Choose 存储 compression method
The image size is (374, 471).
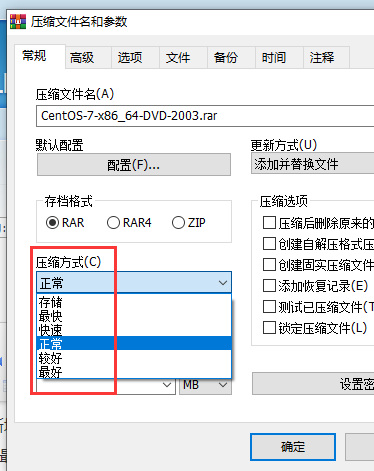click(x=134, y=302)
